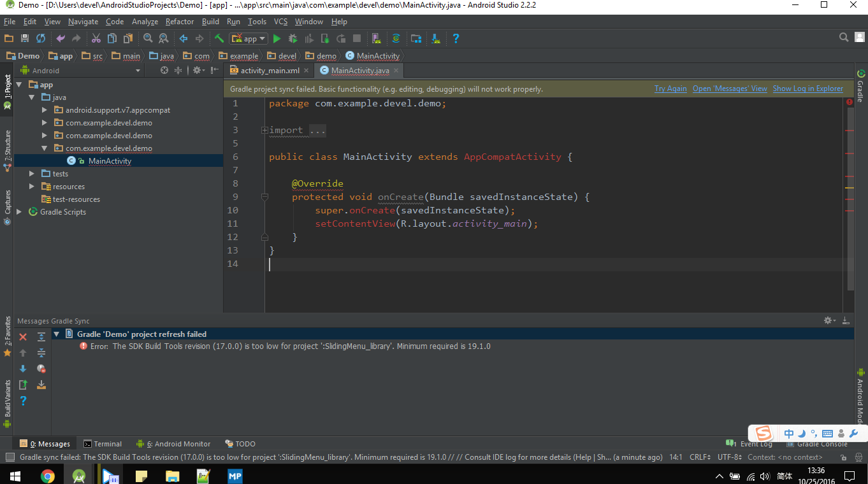Screen dimensions: 868x484
Task: Select MainActivity in project tree
Action: pos(110,161)
